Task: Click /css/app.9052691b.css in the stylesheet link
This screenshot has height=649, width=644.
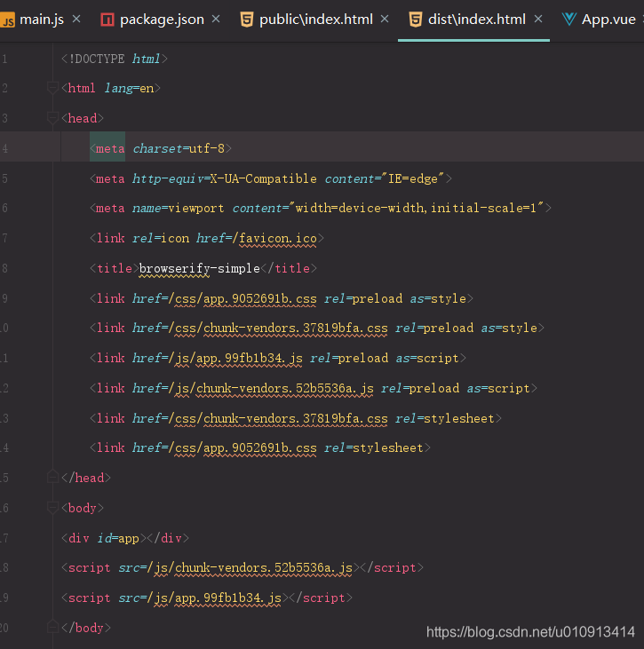Action: point(242,447)
